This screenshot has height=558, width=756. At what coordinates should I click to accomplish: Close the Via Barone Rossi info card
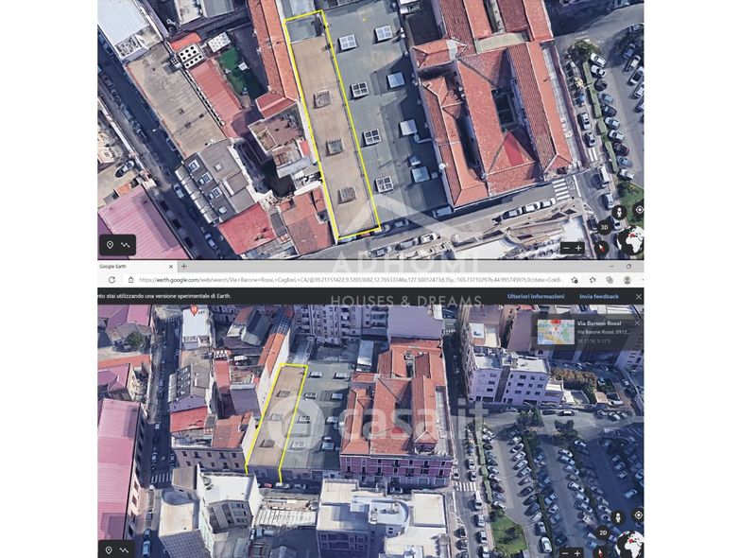point(636,323)
